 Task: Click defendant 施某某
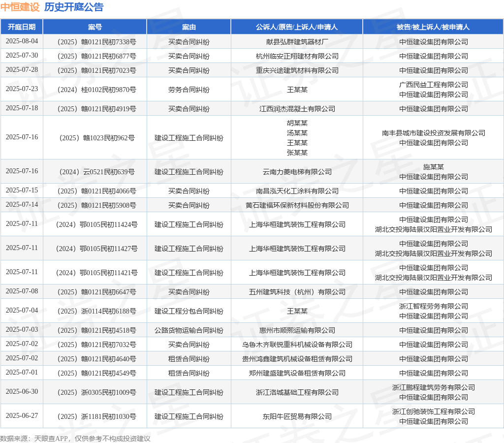pyautogui.click(x=433, y=167)
